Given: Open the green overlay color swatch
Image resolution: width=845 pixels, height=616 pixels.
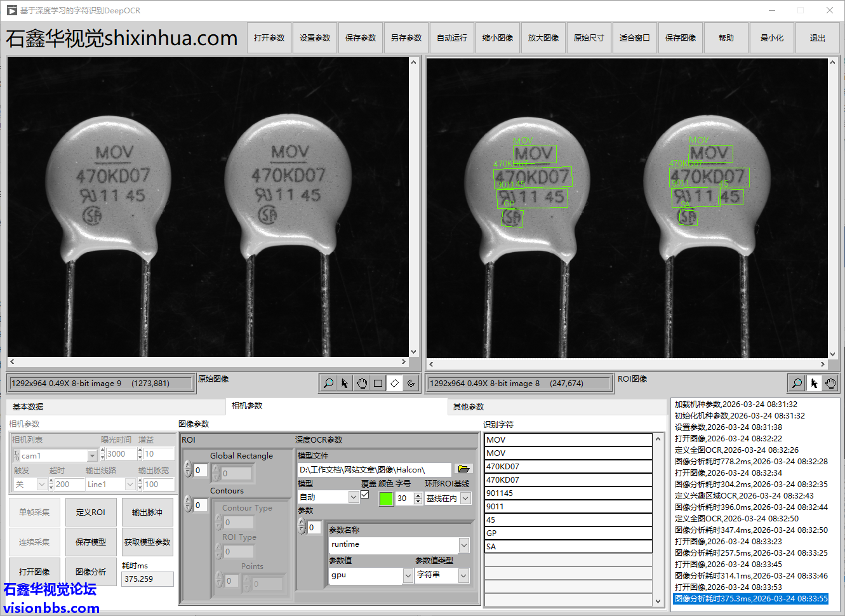Looking at the screenshot, I should click(x=385, y=499).
